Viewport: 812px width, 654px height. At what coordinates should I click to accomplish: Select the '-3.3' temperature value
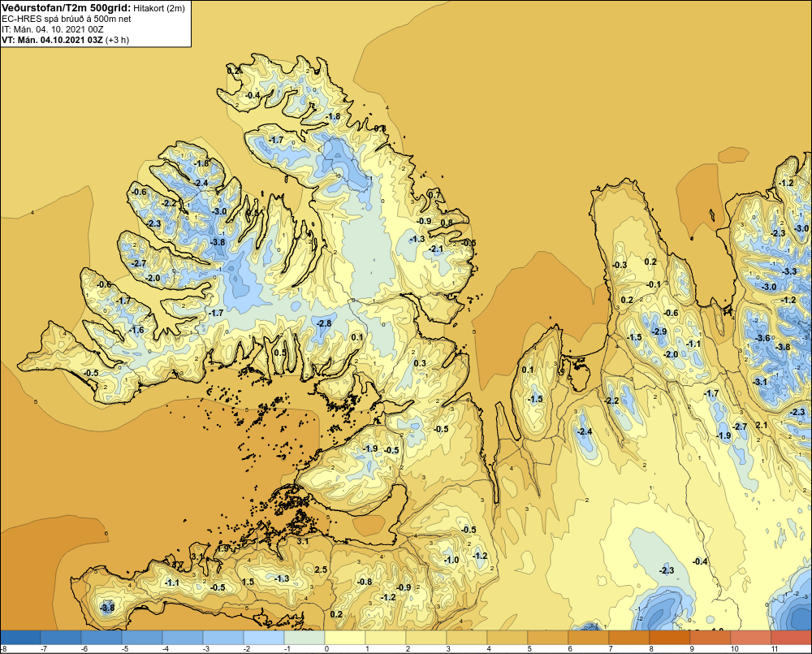(x=789, y=271)
